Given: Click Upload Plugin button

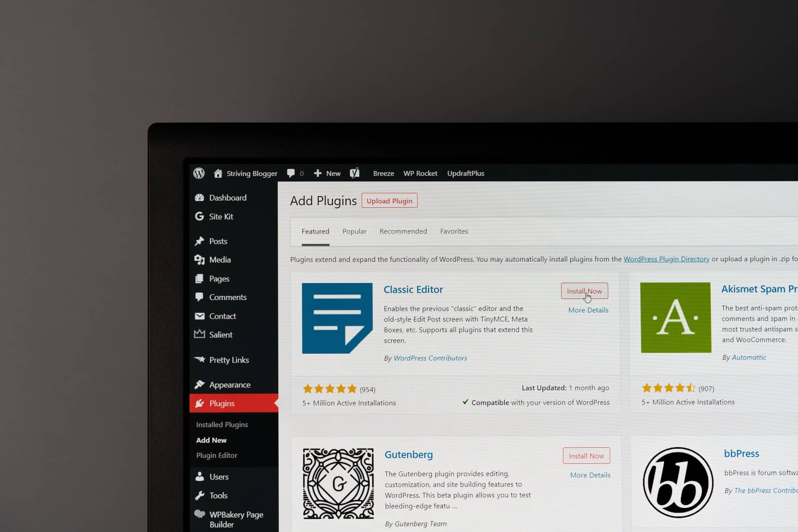Looking at the screenshot, I should pos(389,200).
